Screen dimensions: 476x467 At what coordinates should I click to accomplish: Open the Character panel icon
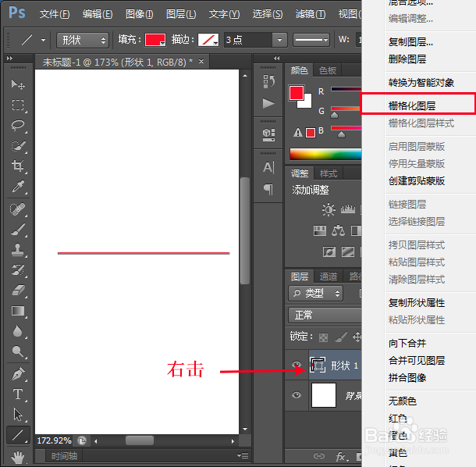click(268, 167)
